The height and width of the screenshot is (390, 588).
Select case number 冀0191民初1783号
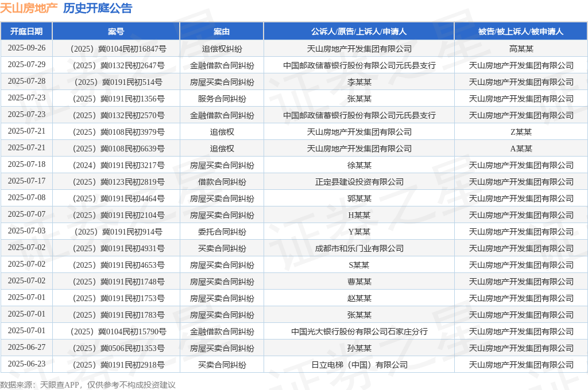(x=118, y=315)
